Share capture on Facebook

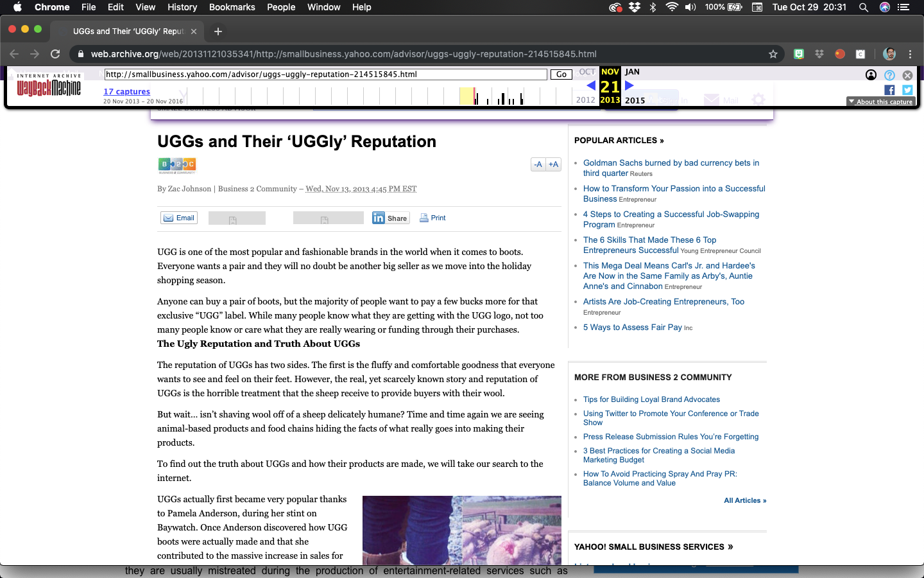click(x=889, y=91)
